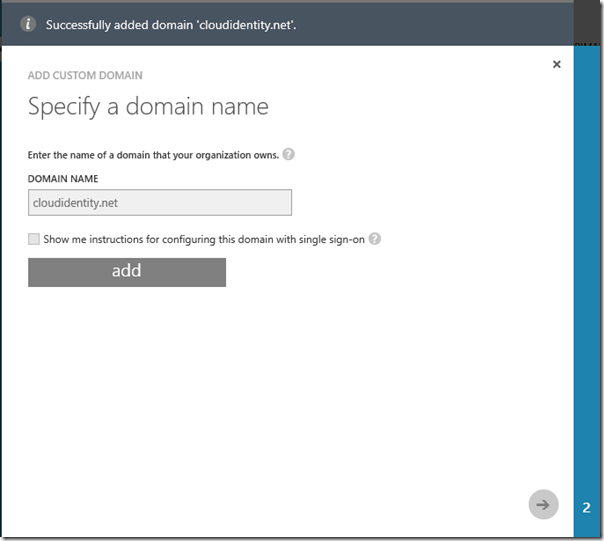Viewport: 604px width, 541px height.
Task: Open help icon next to domain ownership text
Action: pos(289,154)
